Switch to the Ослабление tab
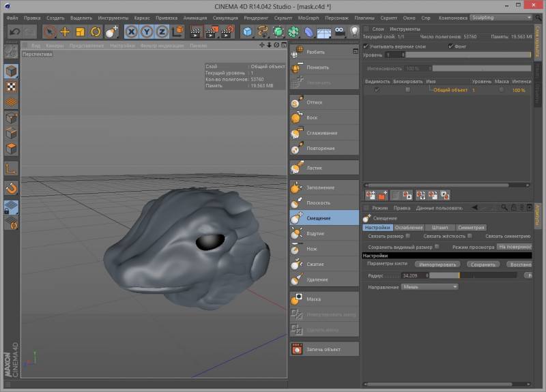 409,228
